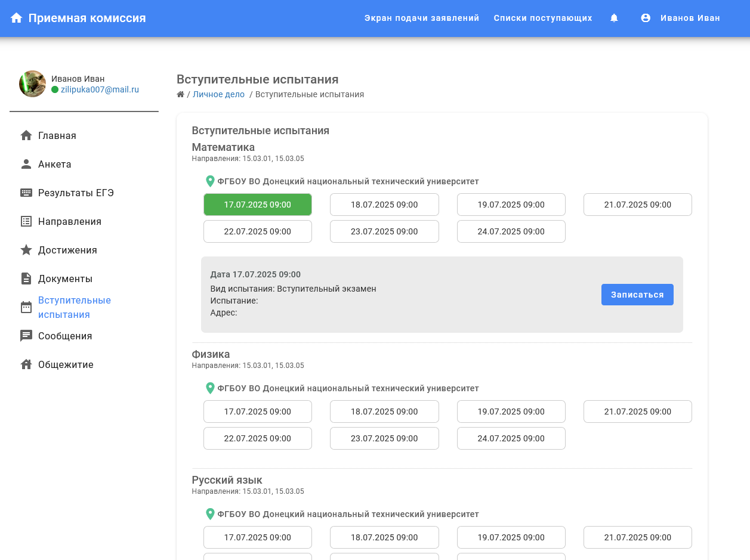Click 'Вид испытания: Вступительный экзамен' text
This screenshot has height=560, width=750.
tap(293, 289)
